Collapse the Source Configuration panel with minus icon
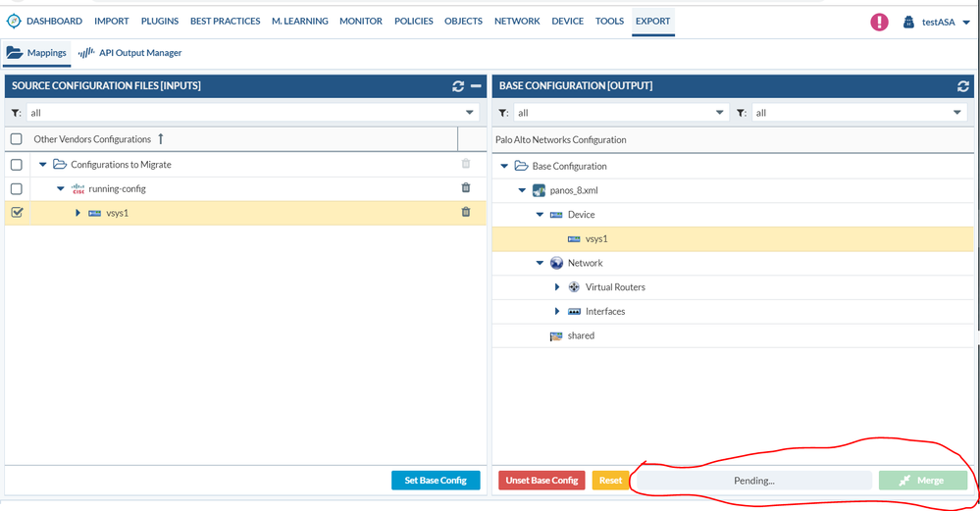This screenshot has height=511, width=980. pos(476,86)
